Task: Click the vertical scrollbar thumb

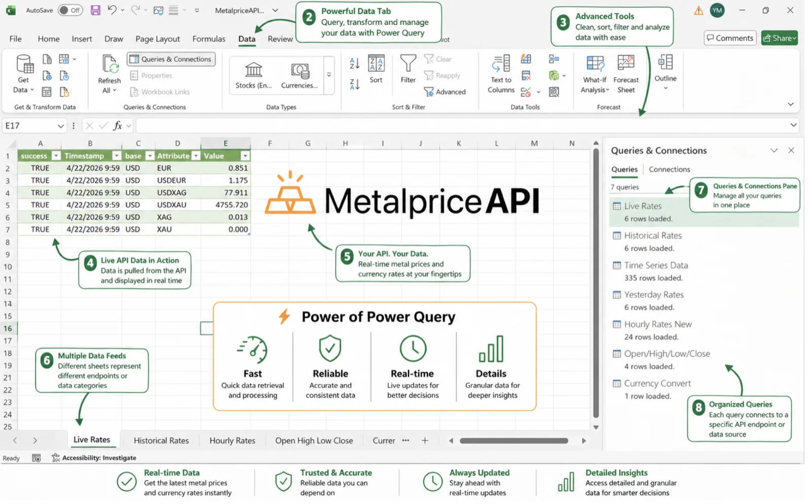Action: tap(596, 283)
